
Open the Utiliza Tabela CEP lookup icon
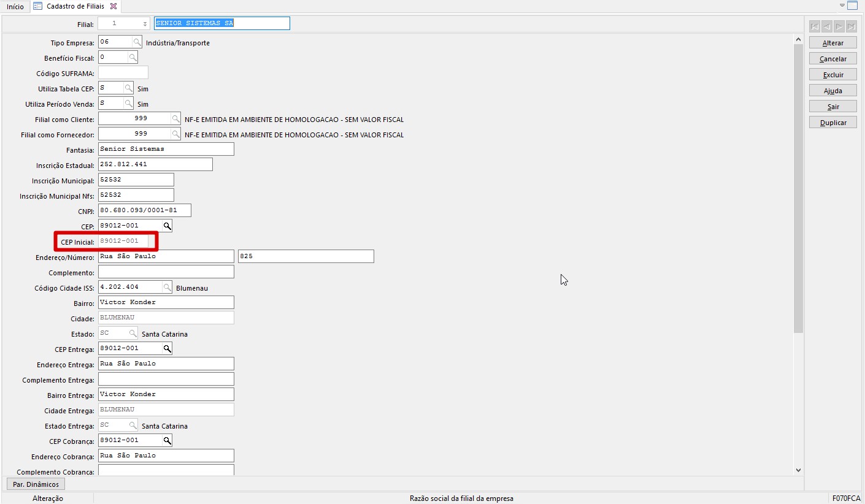(x=128, y=88)
